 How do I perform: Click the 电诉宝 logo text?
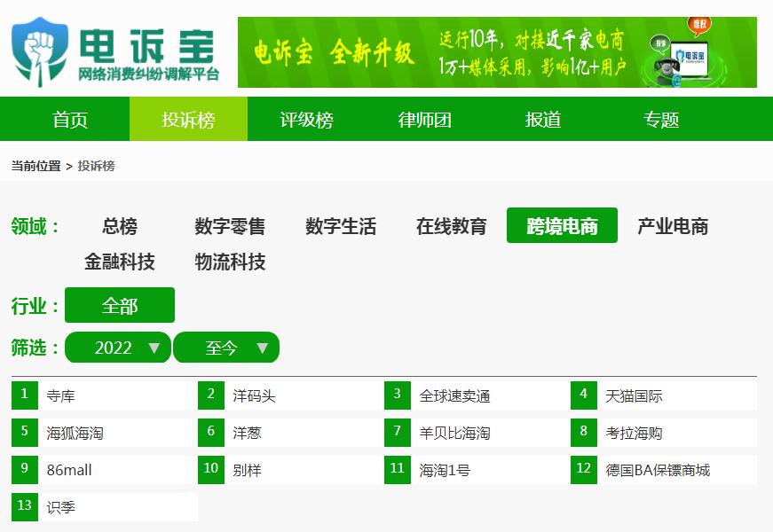147,46
